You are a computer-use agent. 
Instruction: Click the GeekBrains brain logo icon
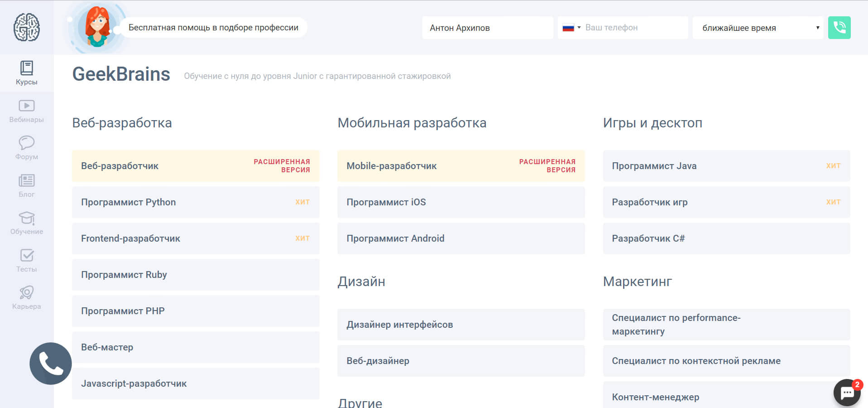coord(26,27)
